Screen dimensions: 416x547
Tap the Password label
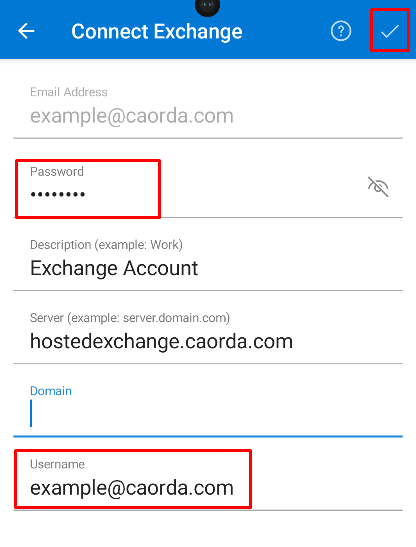tap(57, 172)
